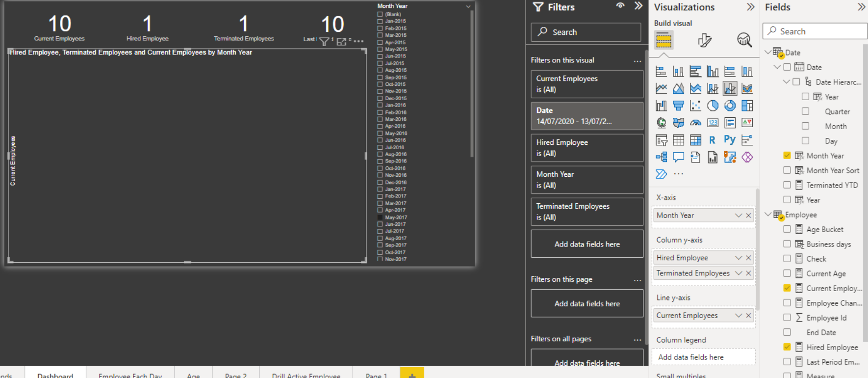
Task: Collapse the Employee table in Fields
Action: pos(768,215)
